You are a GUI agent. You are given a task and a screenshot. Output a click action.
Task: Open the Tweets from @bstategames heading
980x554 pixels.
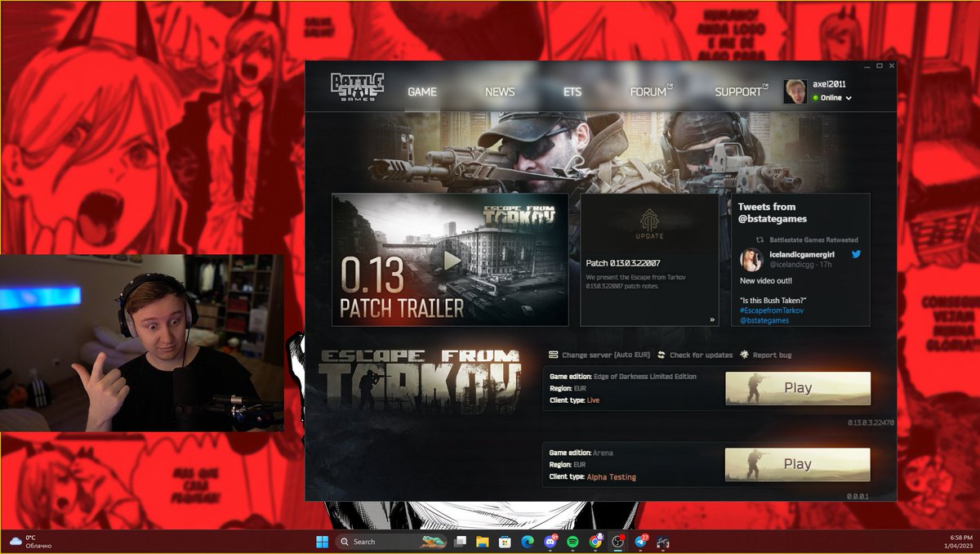click(773, 212)
